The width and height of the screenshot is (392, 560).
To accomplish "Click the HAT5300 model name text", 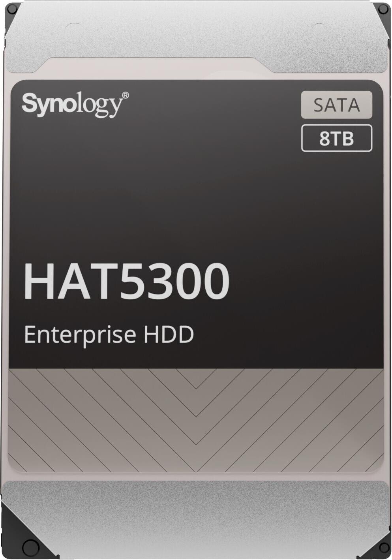I will click(x=127, y=281).
